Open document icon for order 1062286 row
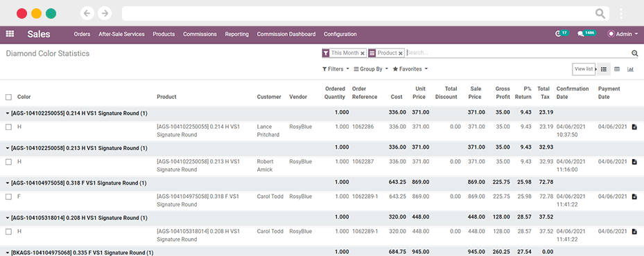644x256 pixels. tap(634, 127)
